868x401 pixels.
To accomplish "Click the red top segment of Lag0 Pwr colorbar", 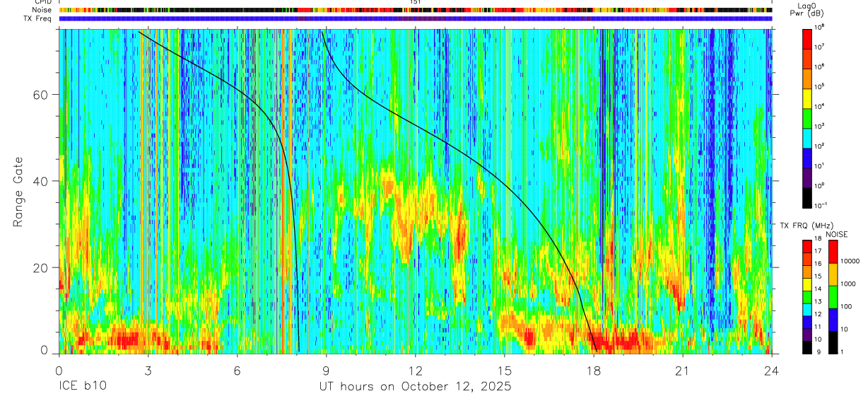I will (x=808, y=38).
